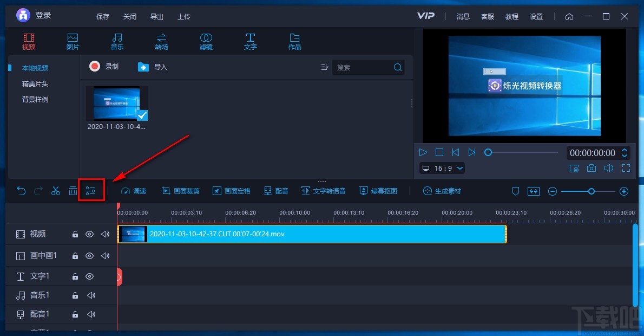
Task: Mute the 配音1 track
Action: point(91,314)
